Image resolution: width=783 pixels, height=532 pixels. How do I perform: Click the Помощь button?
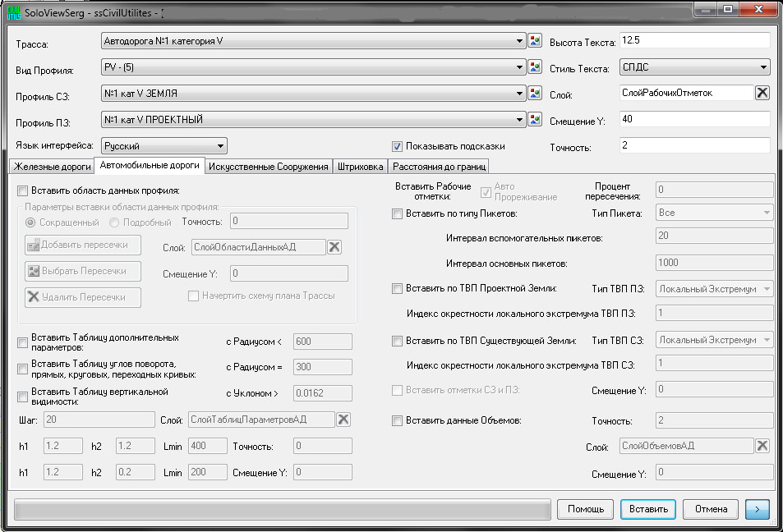(586, 509)
